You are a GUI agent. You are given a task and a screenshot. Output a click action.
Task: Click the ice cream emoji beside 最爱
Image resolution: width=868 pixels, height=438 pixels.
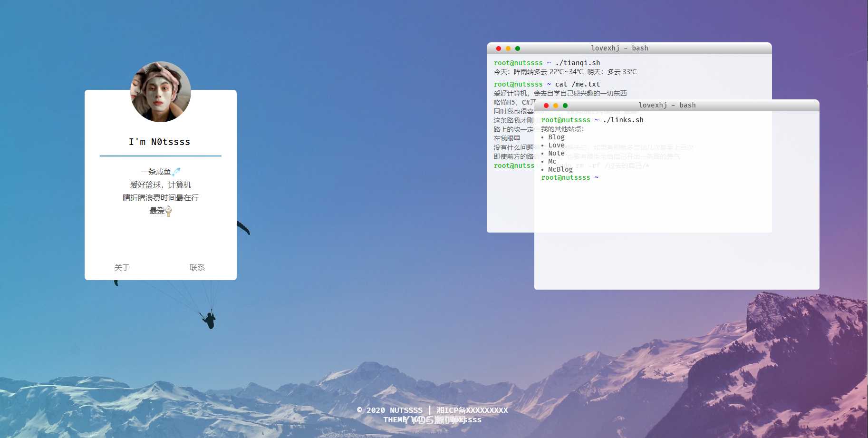point(168,211)
